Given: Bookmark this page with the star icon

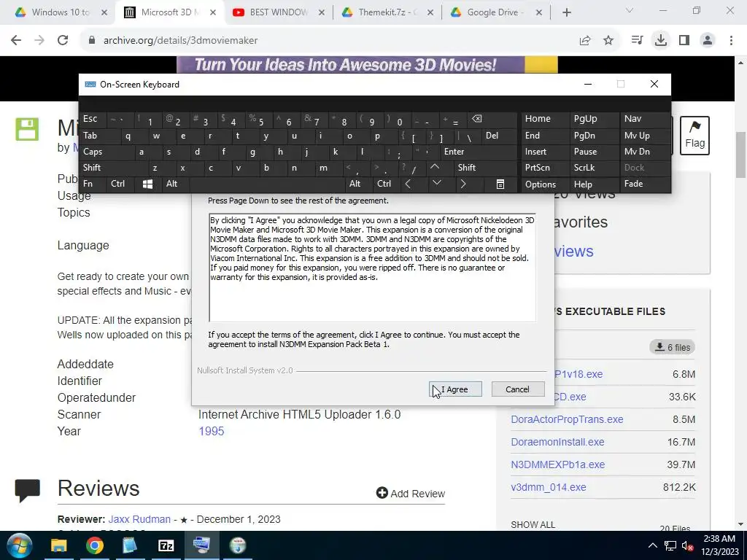Looking at the screenshot, I should 608,41.
